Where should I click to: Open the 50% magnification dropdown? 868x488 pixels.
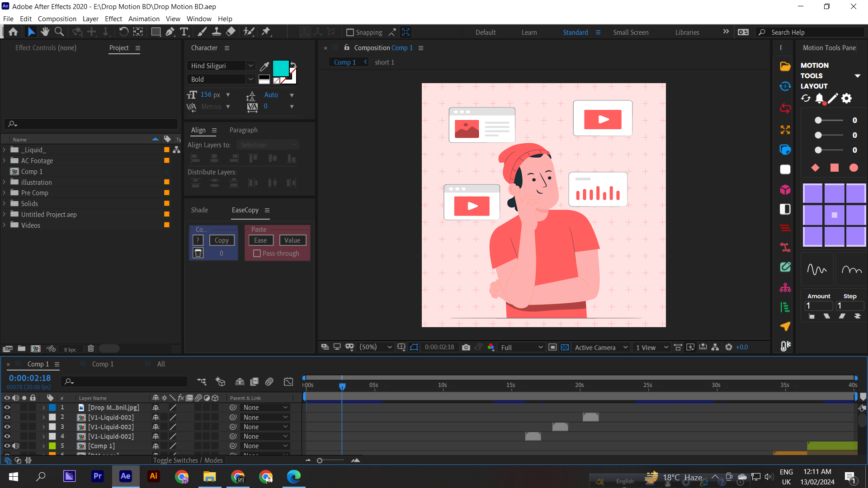pos(375,347)
